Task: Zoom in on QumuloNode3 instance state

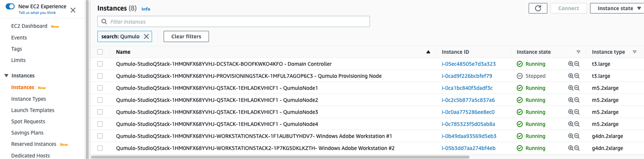Action: (571, 112)
